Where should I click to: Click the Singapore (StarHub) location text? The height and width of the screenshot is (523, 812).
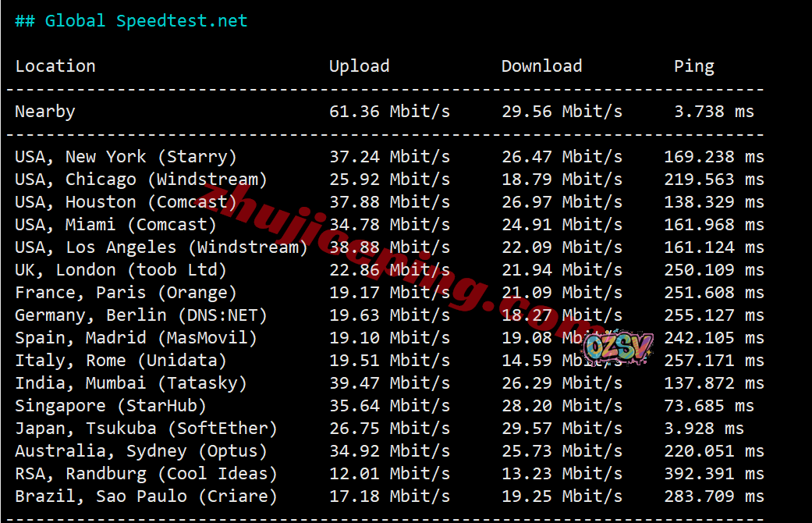111,406
